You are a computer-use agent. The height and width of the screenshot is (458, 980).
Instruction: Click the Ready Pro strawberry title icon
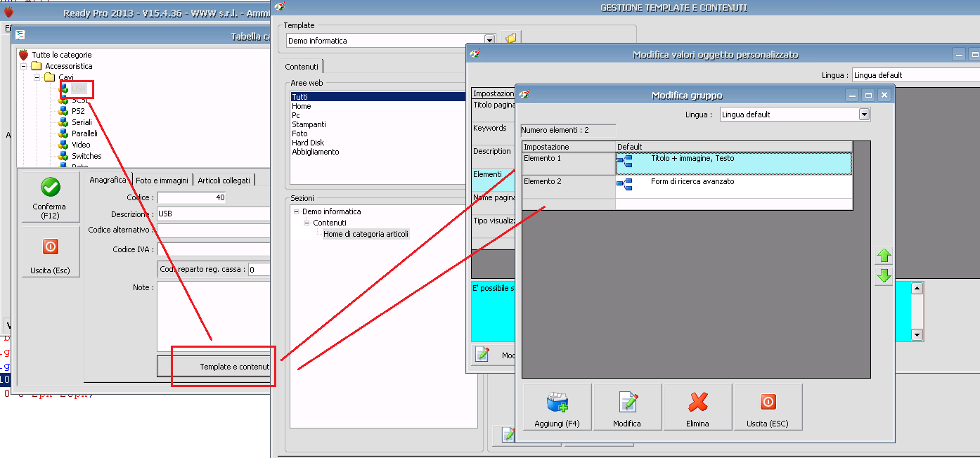click(x=8, y=12)
